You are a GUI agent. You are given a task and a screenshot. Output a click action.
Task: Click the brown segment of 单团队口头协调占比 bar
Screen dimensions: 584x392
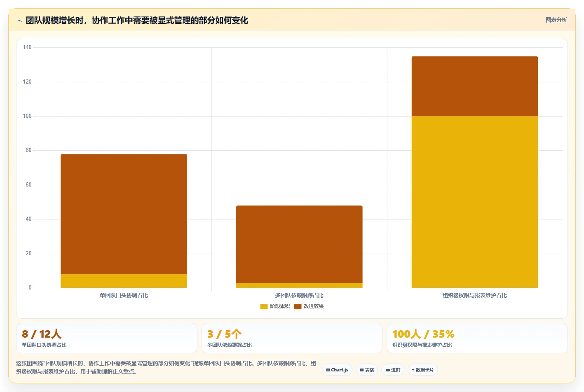click(x=124, y=214)
